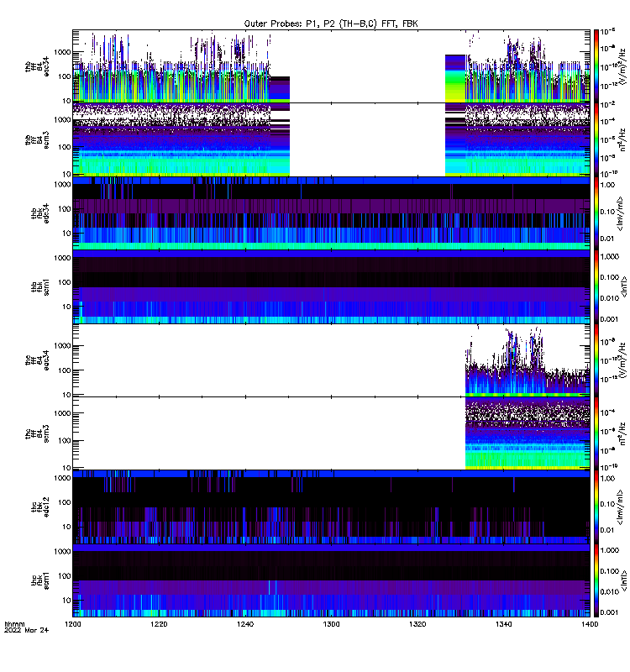Pick the color bar beside thb scm3 panel
The height and width of the screenshot is (672, 630).
tap(596, 139)
